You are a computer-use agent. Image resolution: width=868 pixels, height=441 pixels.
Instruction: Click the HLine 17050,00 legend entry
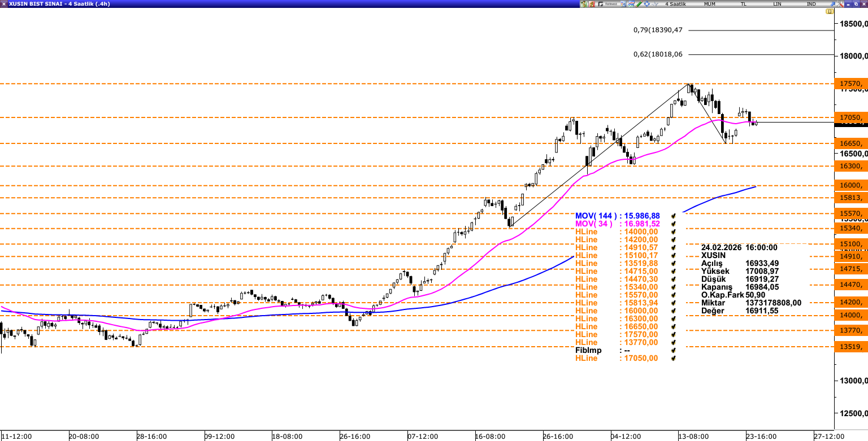617,358
